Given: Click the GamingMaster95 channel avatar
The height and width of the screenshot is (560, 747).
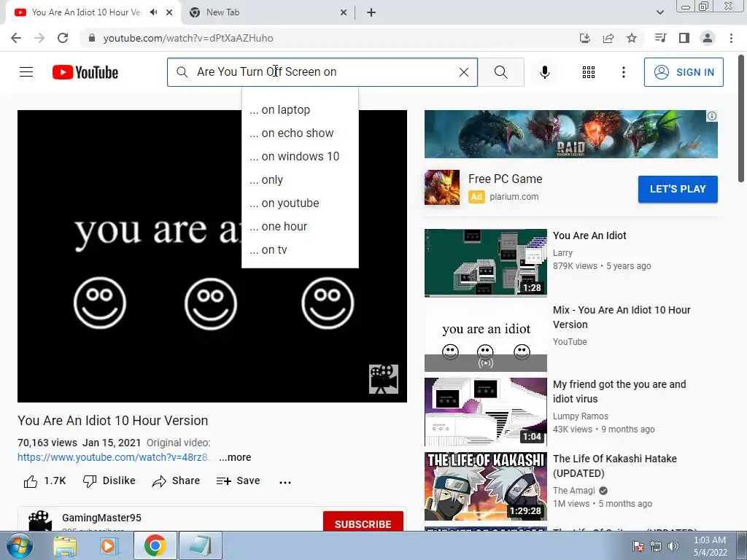Looking at the screenshot, I should (40, 521).
